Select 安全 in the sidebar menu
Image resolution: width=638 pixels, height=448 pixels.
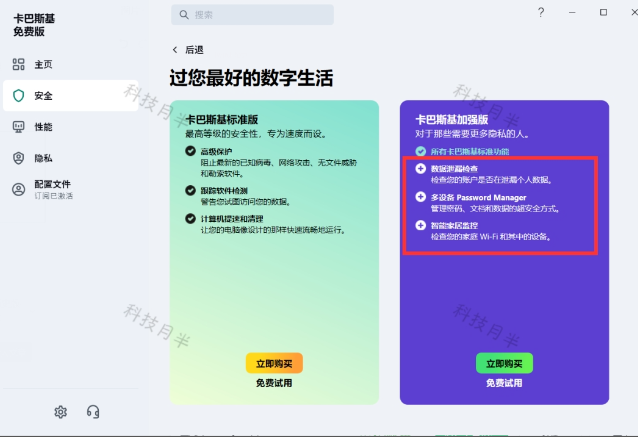tap(43, 96)
